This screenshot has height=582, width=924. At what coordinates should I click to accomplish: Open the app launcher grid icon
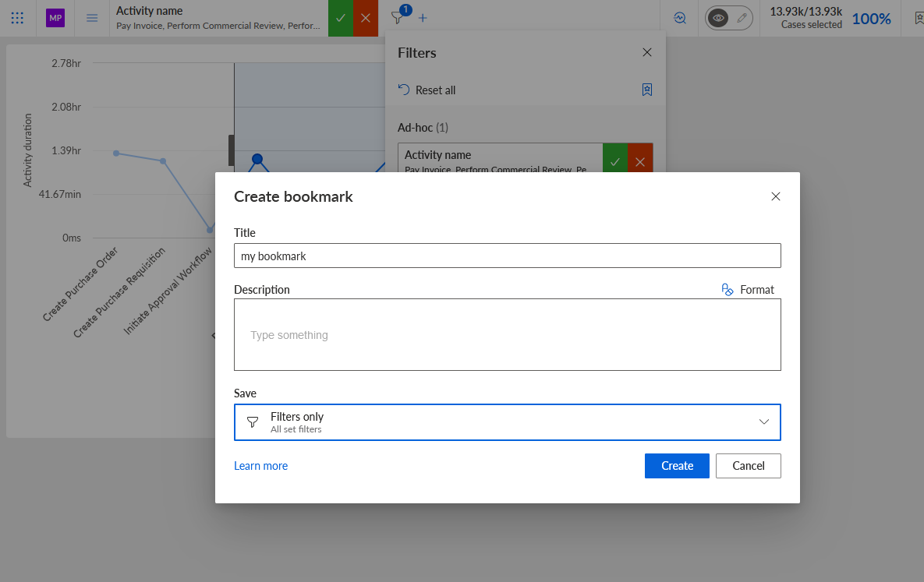point(17,18)
